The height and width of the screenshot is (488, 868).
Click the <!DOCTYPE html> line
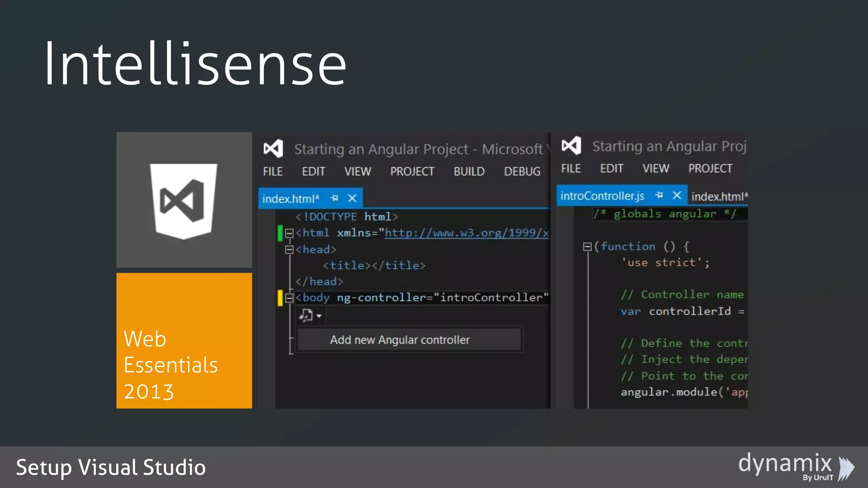[x=347, y=217]
